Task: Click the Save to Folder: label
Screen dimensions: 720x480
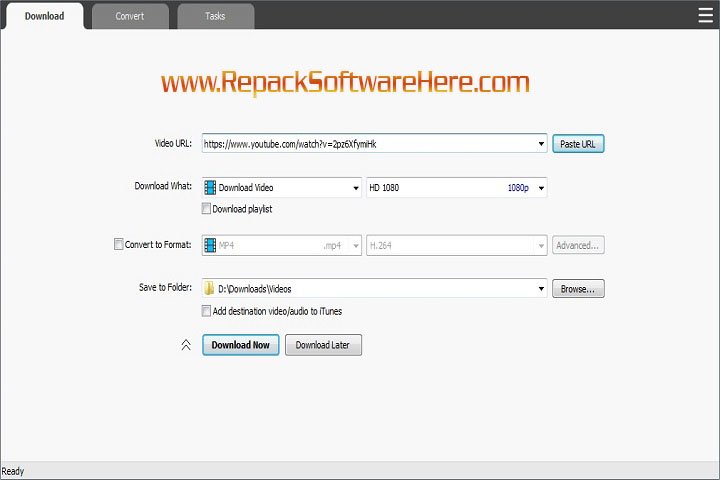Action: [165, 287]
